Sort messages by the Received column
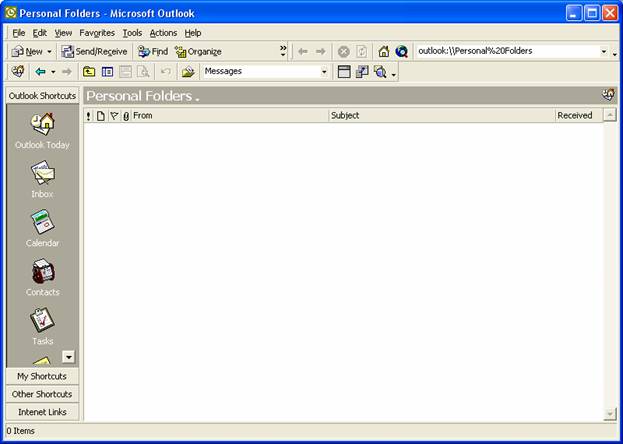The height and width of the screenshot is (444, 623). [x=579, y=116]
